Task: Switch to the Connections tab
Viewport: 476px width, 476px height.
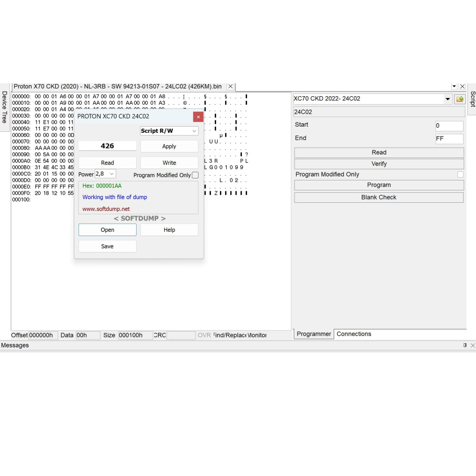Action: pyautogui.click(x=354, y=334)
